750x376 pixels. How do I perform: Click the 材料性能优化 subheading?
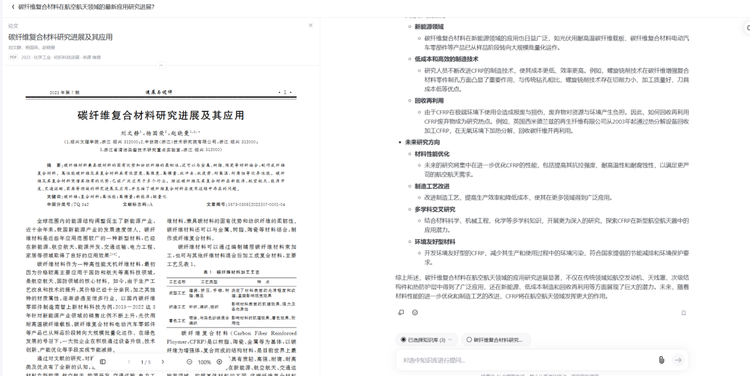(432, 154)
